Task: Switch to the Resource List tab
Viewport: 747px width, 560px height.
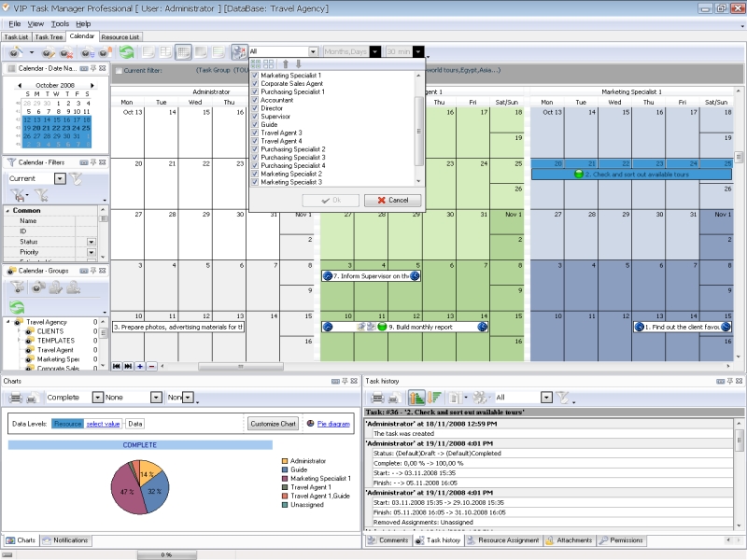Action: point(120,37)
